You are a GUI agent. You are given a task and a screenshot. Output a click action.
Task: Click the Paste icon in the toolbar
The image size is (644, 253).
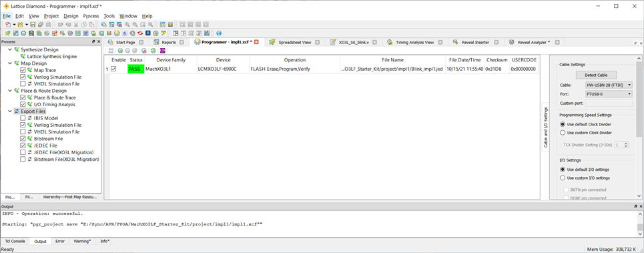point(91,25)
